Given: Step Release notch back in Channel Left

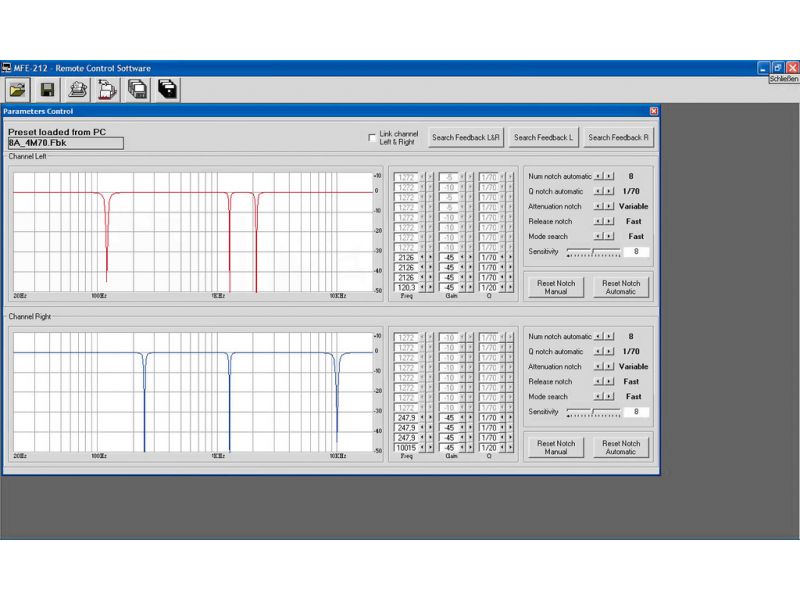Looking at the screenshot, I should pos(599,221).
